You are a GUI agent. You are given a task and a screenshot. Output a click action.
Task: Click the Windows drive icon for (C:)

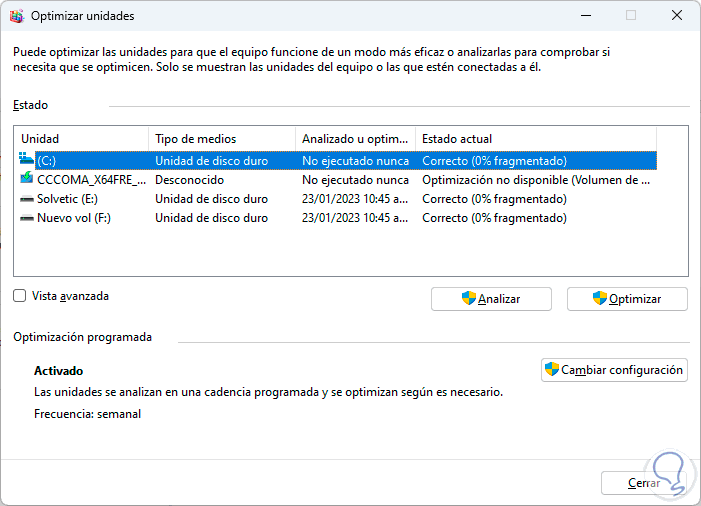click(x=26, y=160)
